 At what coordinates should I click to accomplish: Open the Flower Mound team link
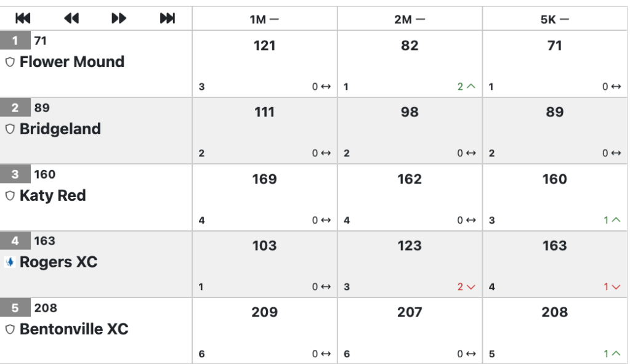(x=72, y=62)
